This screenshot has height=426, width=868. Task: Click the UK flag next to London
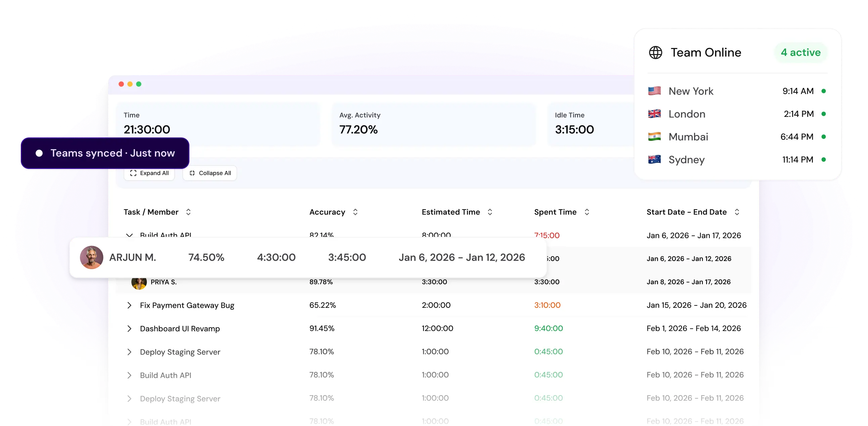[x=654, y=114]
